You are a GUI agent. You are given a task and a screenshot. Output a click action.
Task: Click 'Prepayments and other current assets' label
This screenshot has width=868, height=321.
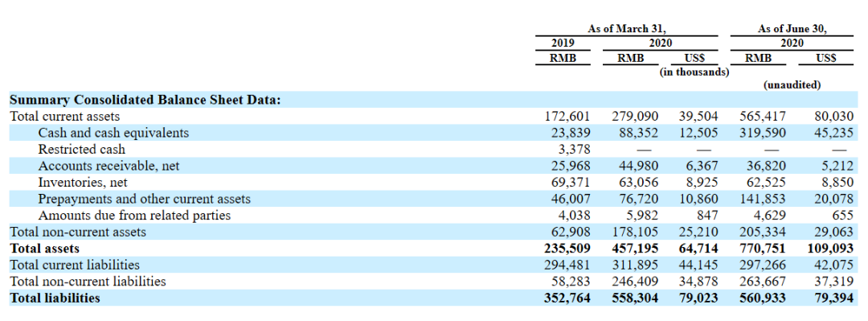(144, 199)
